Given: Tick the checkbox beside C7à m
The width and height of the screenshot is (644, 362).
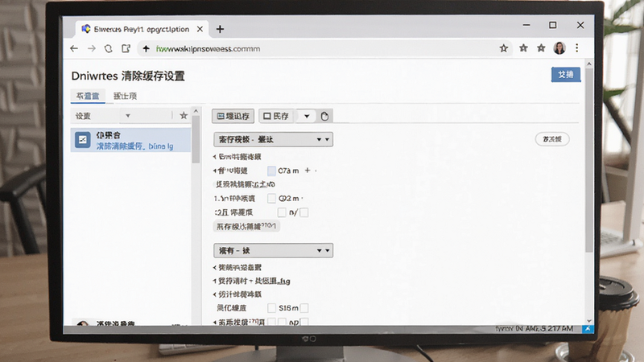Looking at the screenshot, I should (271, 171).
